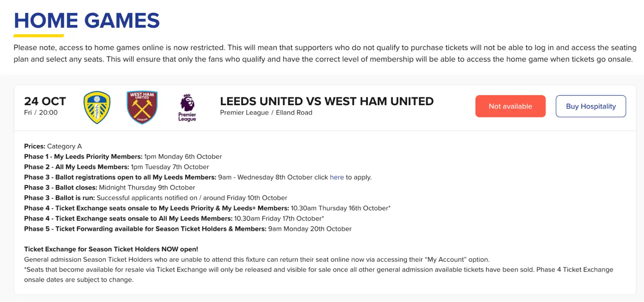The width and height of the screenshot is (644, 302).
Task: Click the Phase 4 Friday 17th October line
Action: (x=174, y=218)
